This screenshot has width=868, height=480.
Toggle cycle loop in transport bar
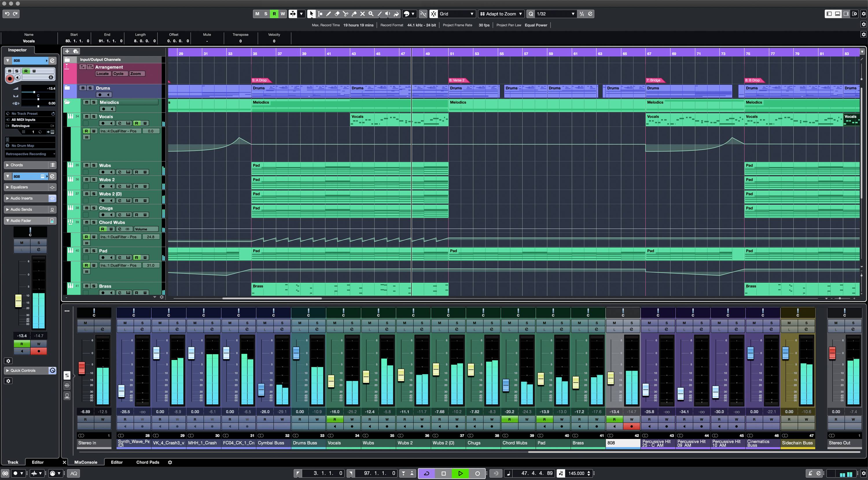(x=426, y=473)
